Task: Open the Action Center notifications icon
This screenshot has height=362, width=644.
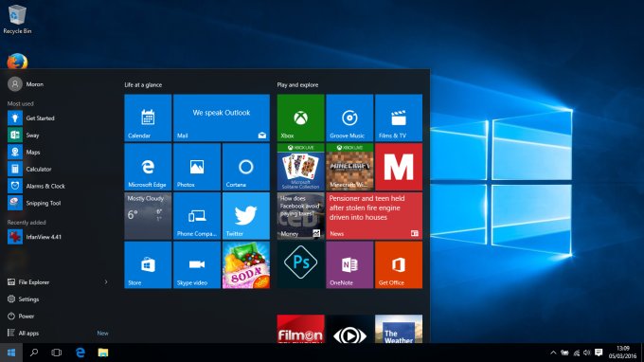Action: pyautogui.click(x=599, y=353)
